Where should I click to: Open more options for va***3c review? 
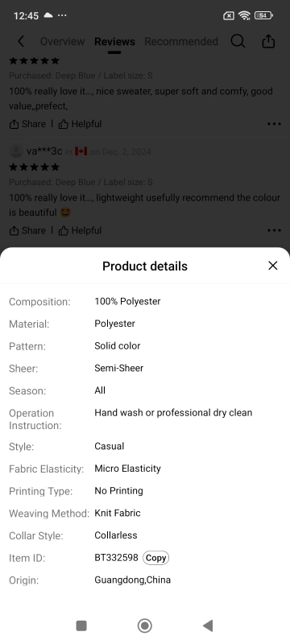click(x=274, y=230)
